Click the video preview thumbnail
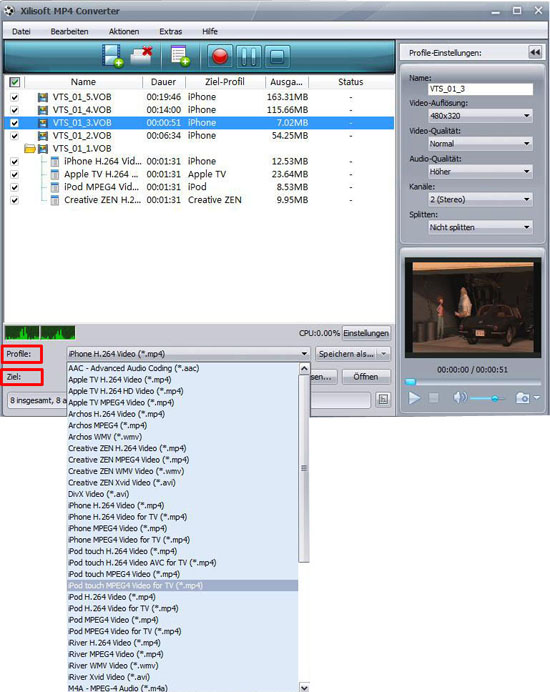 point(473,308)
